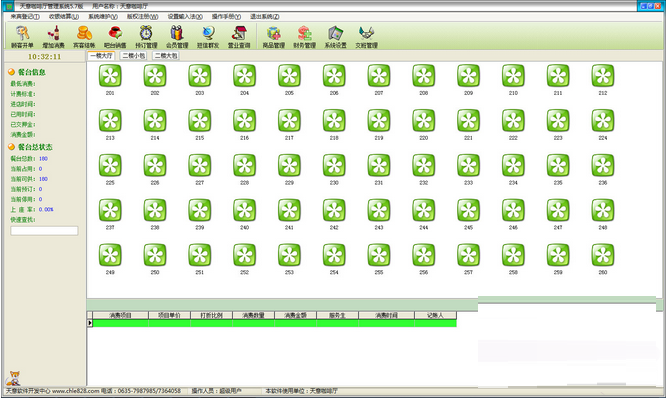Switch to the 二楼大包 tab

[x=167, y=56]
